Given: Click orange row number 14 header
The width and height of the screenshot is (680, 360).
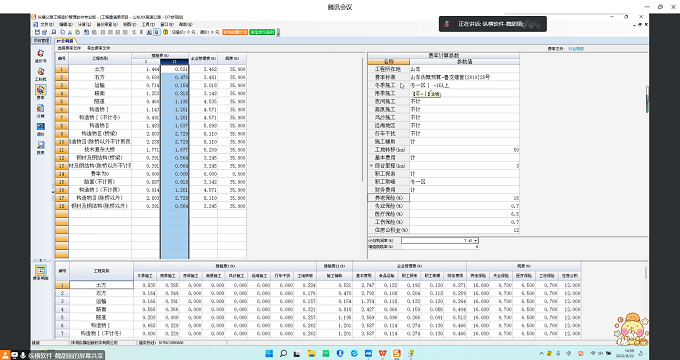Looking at the screenshot, I should pyautogui.click(x=62, y=173).
